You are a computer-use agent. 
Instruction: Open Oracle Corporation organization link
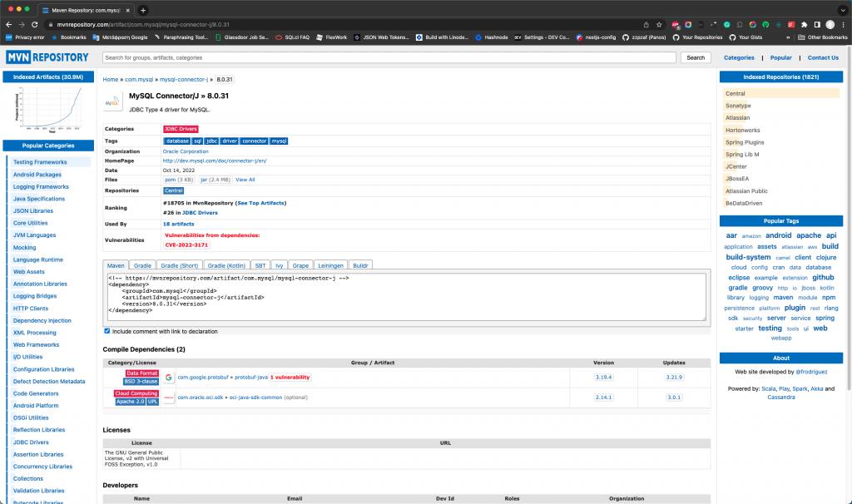[x=186, y=151]
